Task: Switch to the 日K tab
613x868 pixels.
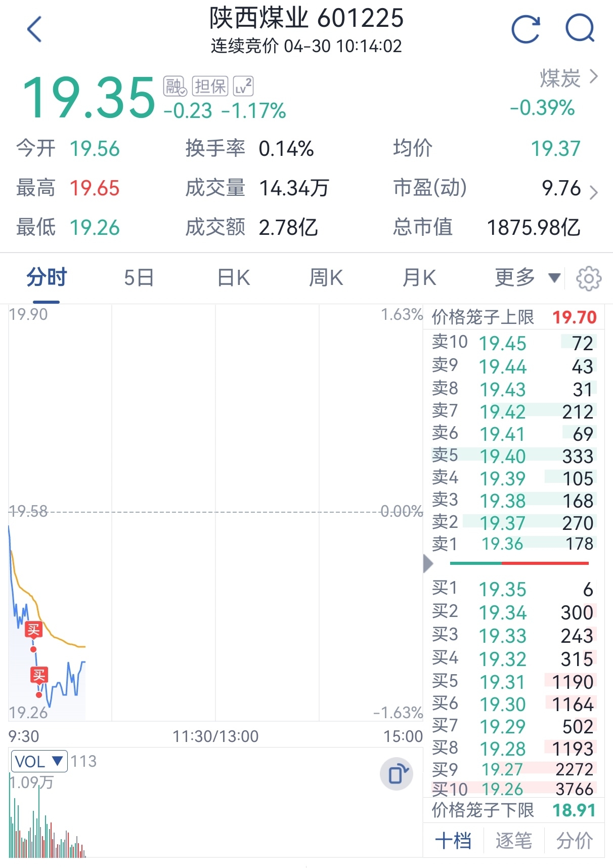Action: [x=234, y=278]
